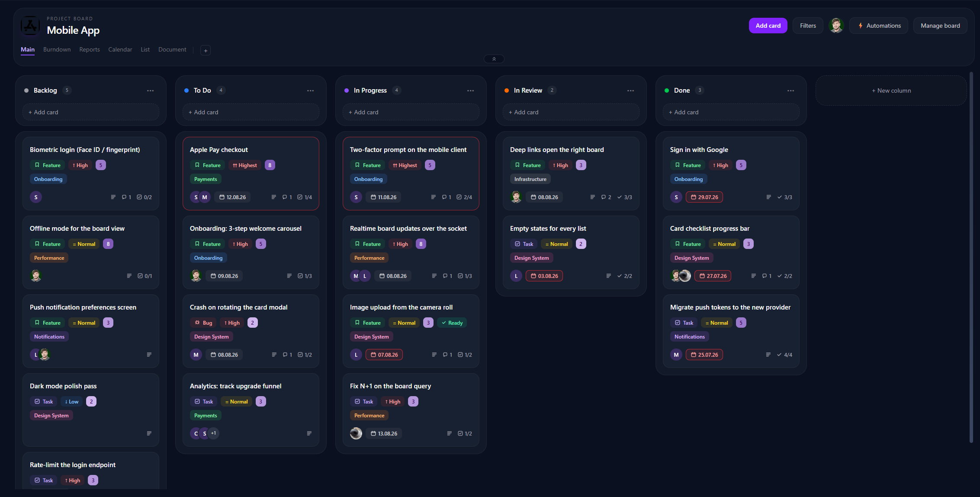This screenshot has width=980, height=497.
Task: Click the checklist 4/4 on Migrate push tokens card
Action: (785, 355)
